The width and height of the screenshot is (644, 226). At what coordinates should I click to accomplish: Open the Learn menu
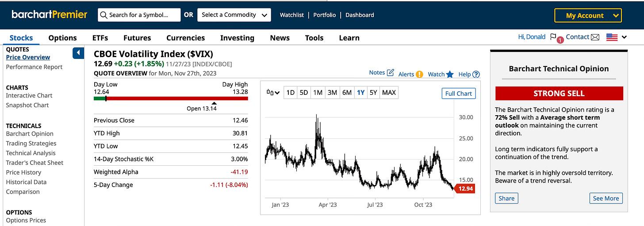(349, 38)
